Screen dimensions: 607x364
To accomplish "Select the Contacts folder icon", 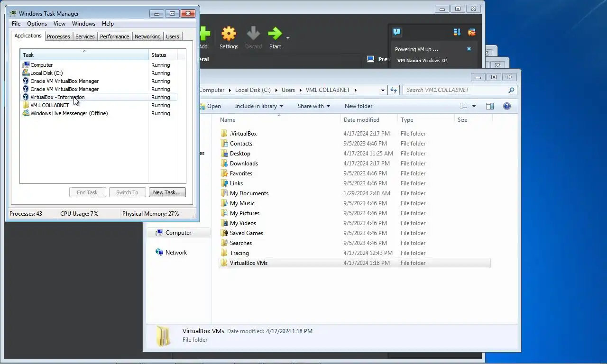I will click(x=224, y=144).
